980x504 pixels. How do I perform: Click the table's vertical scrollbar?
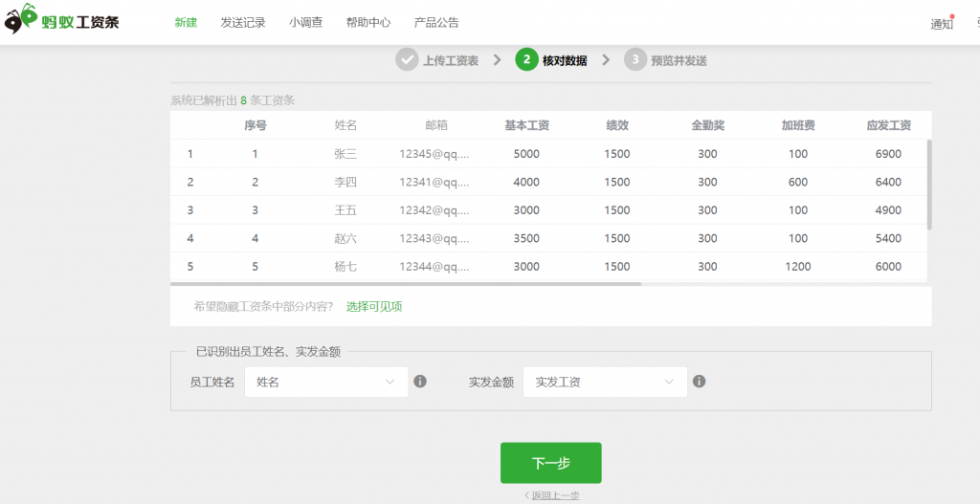tap(929, 184)
